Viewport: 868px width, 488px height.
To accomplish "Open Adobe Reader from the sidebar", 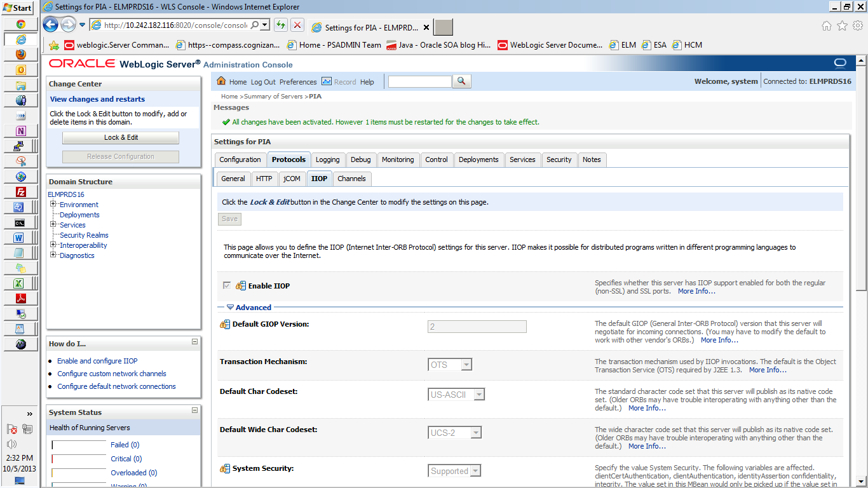I will click(x=19, y=298).
